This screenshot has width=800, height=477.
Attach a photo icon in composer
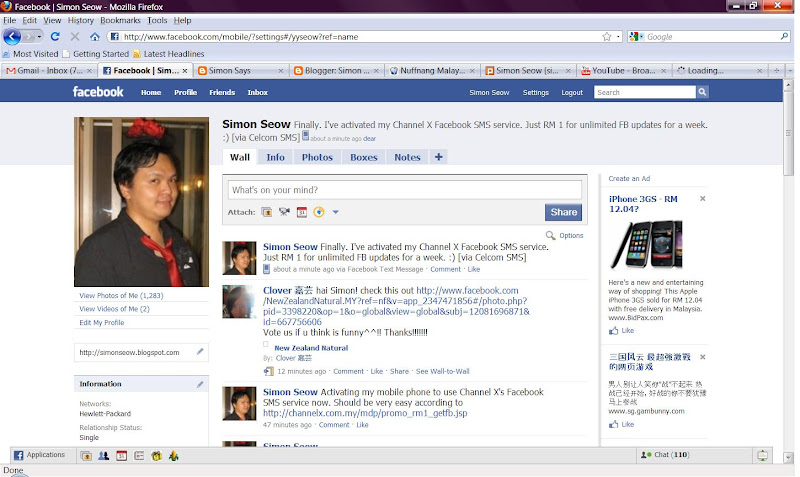(267, 212)
